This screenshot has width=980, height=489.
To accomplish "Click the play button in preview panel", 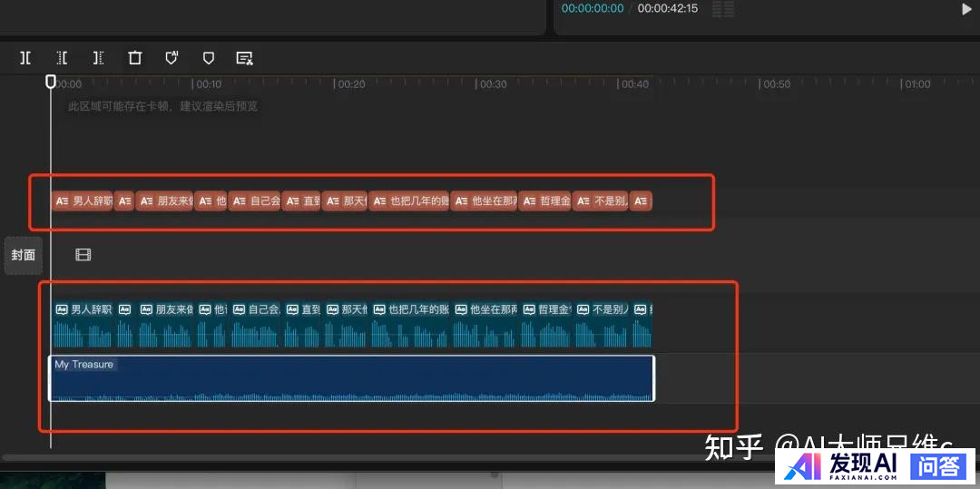I will point(966,9).
